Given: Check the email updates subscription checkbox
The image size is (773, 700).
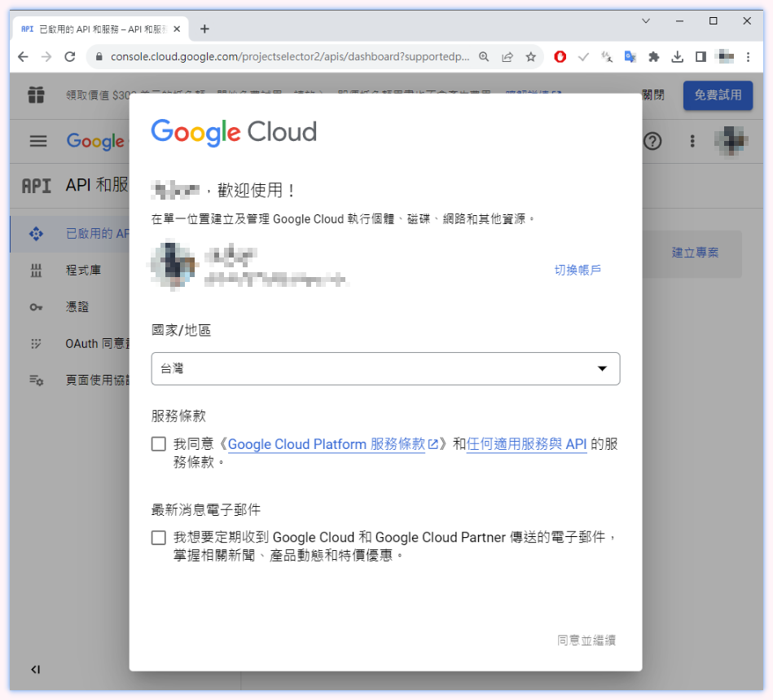Looking at the screenshot, I should click(x=158, y=537).
